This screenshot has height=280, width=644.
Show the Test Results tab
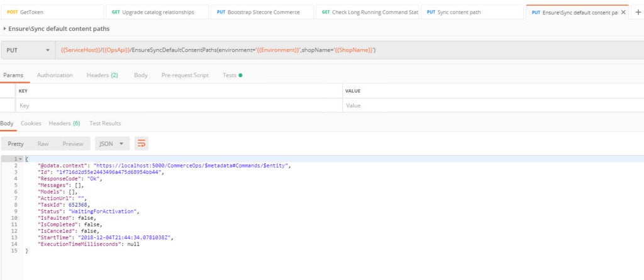coord(105,124)
